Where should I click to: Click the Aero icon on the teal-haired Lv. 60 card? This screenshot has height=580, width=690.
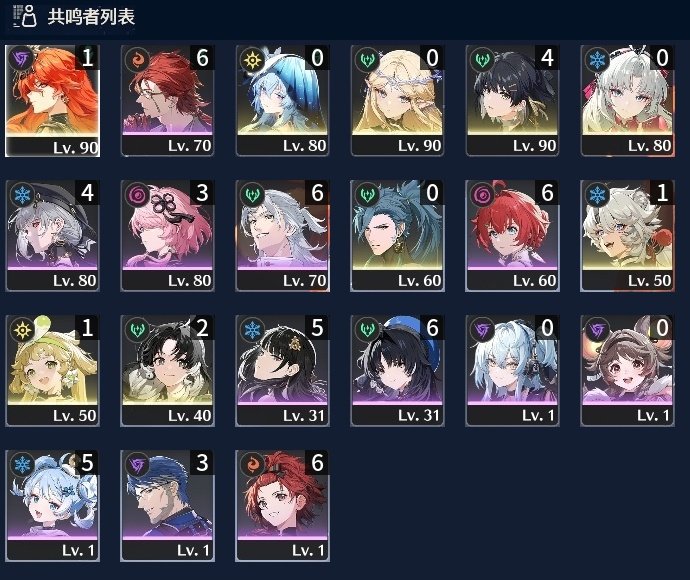pyautogui.click(x=367, y=194)
